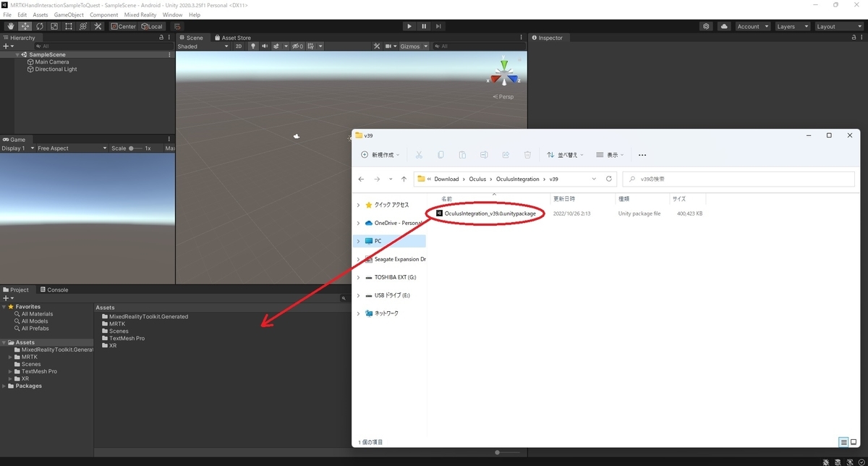Expand TextMesh Pro folder in Project tree
868x466 pixels.
[x=10, y=371]
